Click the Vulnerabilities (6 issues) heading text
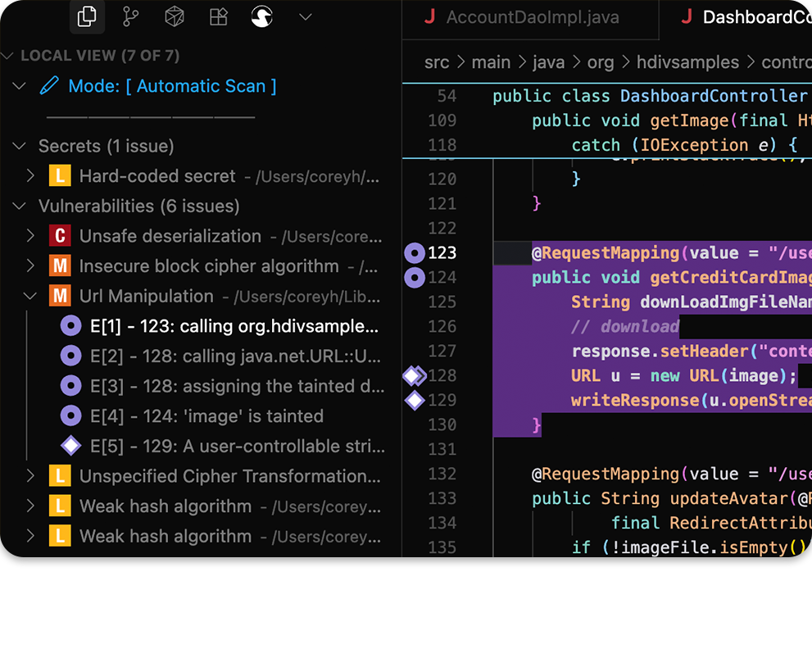Screen dimensions: 812x649 point(138,206)
